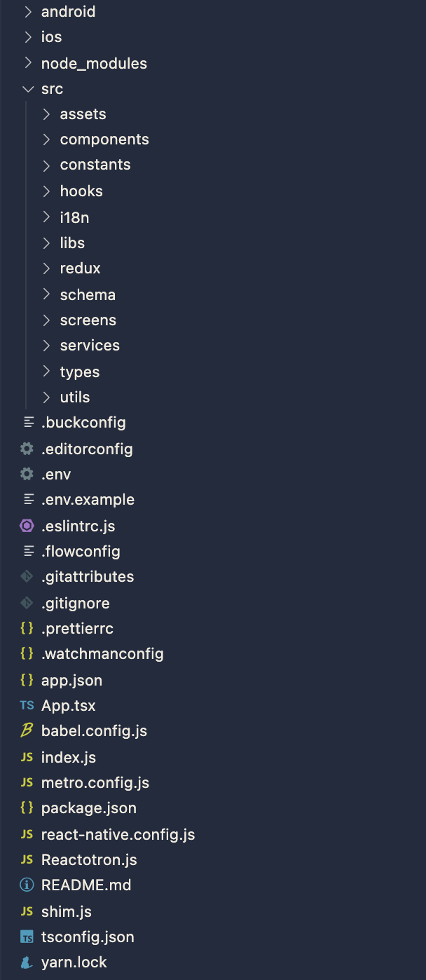Expand the components folder arrow
426x980 pixels.
click(x=46, y=139)
